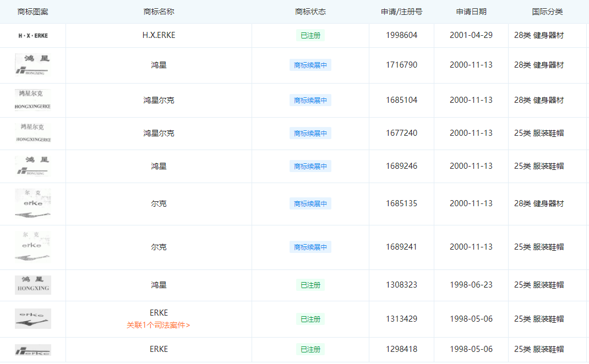Select registration number 1308323
This screenshot has height=364, width=589.
(x=401, y=285)
